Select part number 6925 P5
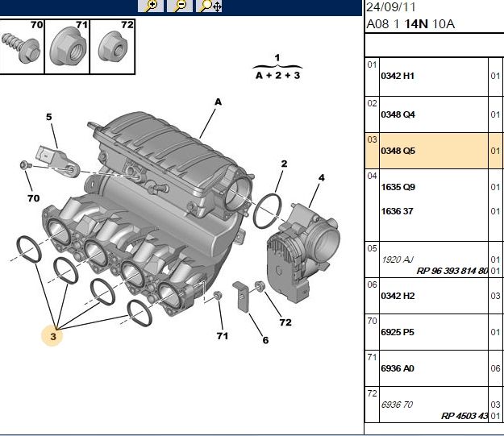This screenshot has height=436, width=504. click(398, 332)
